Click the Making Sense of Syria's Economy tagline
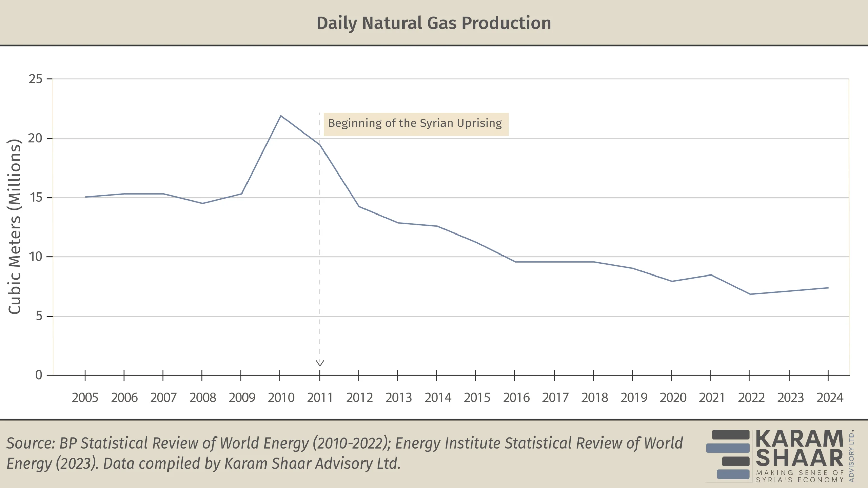 [x=800, y=476]
